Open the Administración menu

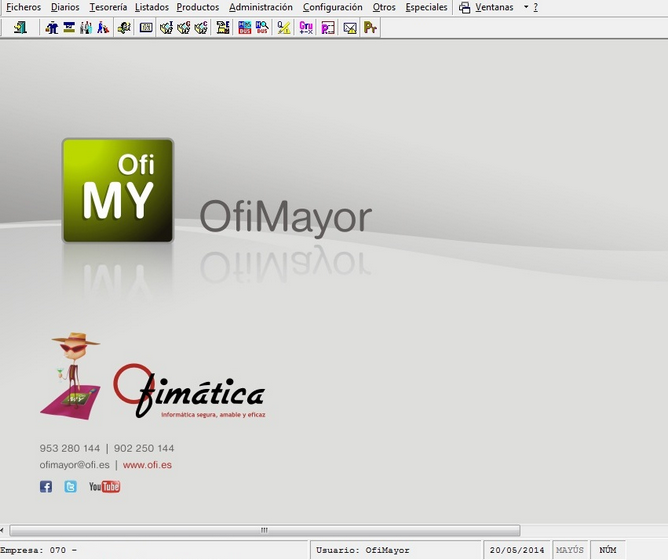tap(261, 7)
